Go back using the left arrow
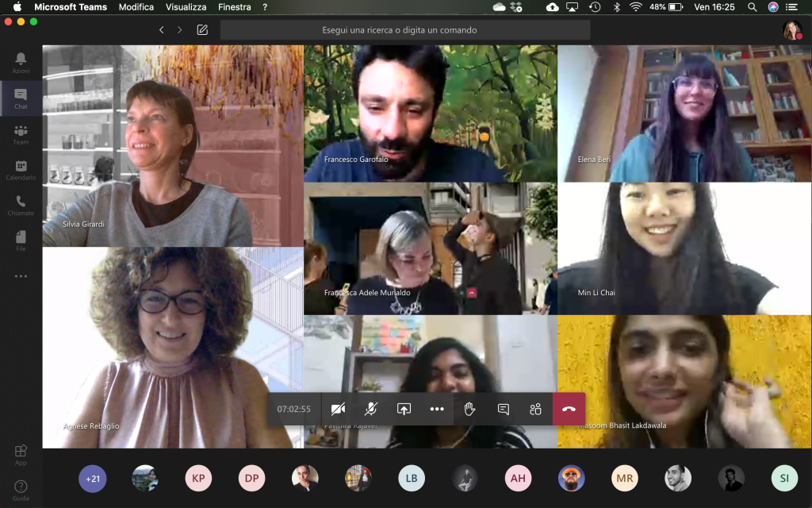The image size is (812, 508). click(x=162, y=30)
